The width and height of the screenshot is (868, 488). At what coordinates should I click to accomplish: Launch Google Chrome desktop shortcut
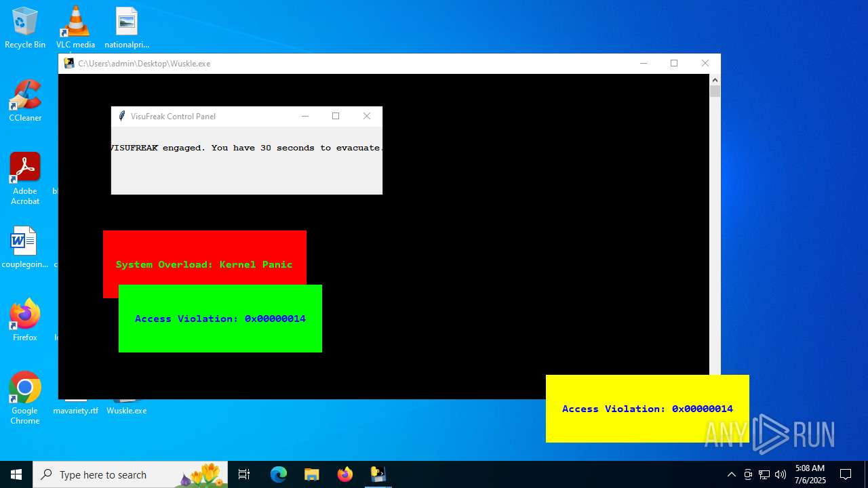25,398
